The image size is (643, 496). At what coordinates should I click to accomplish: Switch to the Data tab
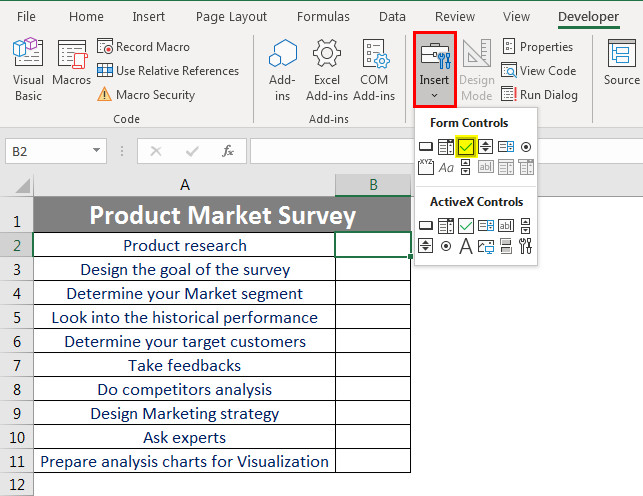(392, 16)
